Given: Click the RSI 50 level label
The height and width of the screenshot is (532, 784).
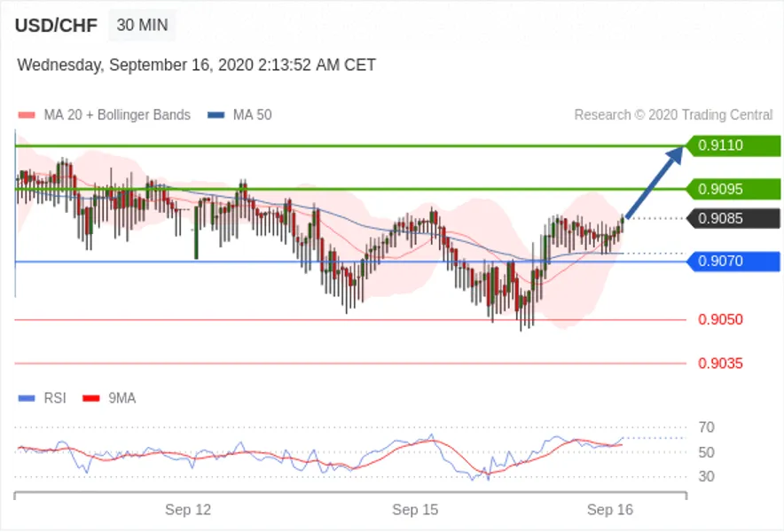Looking at the screenshot, I should tap(707, 452).
